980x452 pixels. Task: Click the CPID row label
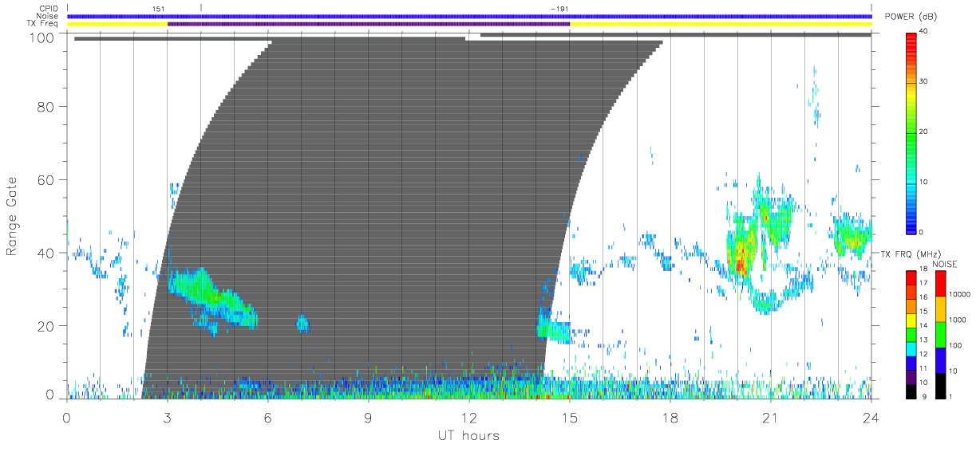48,9
